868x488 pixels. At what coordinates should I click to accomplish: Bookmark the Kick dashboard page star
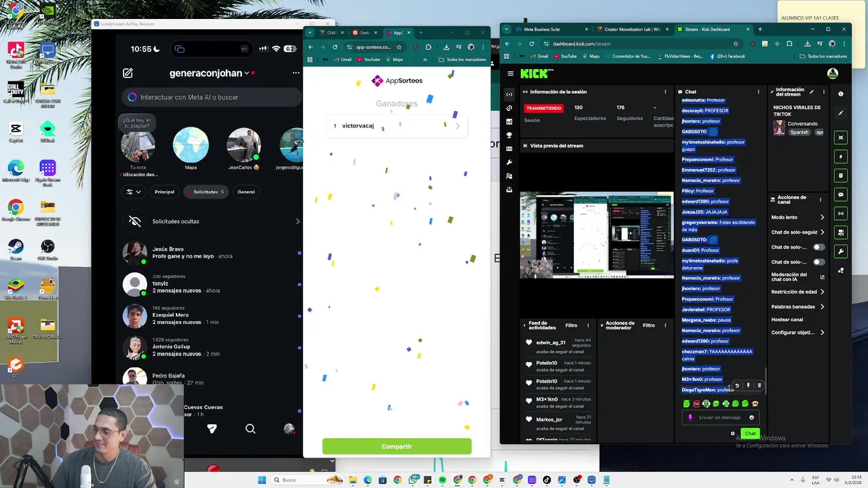click(x=735, y=43)
